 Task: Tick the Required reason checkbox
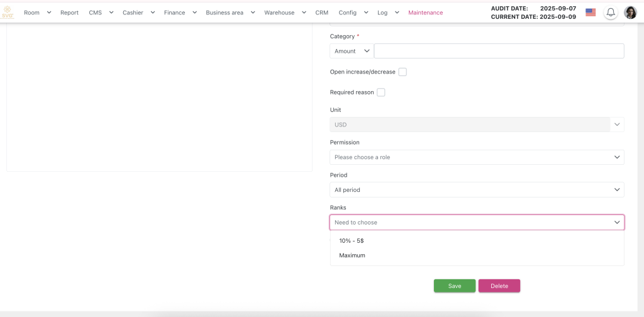[380, 92]
